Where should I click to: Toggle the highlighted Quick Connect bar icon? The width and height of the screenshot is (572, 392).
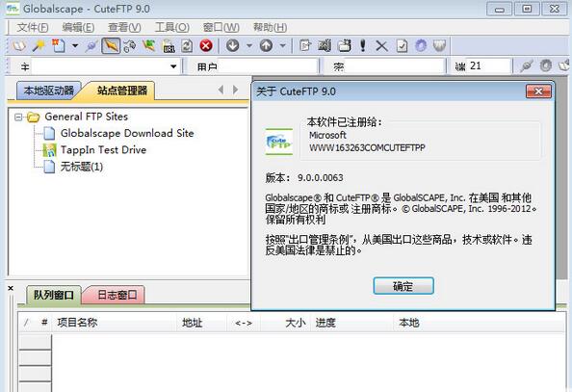[x=111, y=46]
